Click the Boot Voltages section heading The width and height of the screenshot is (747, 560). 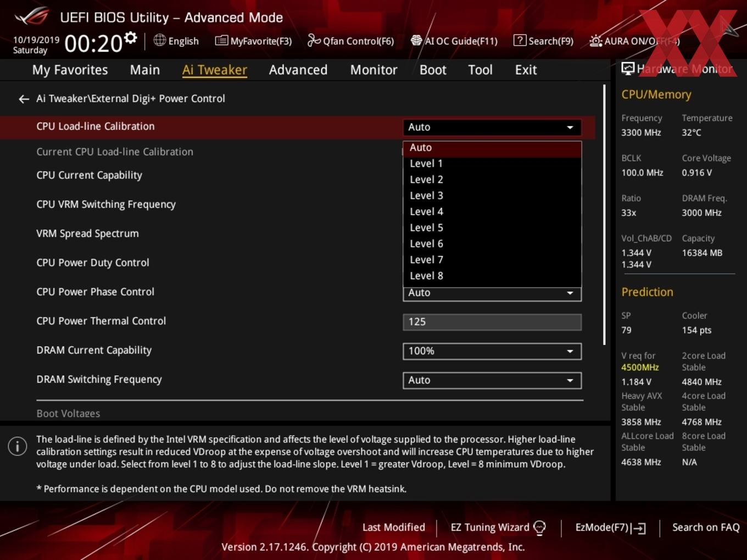pyautogui.click(x=68, y=413)
